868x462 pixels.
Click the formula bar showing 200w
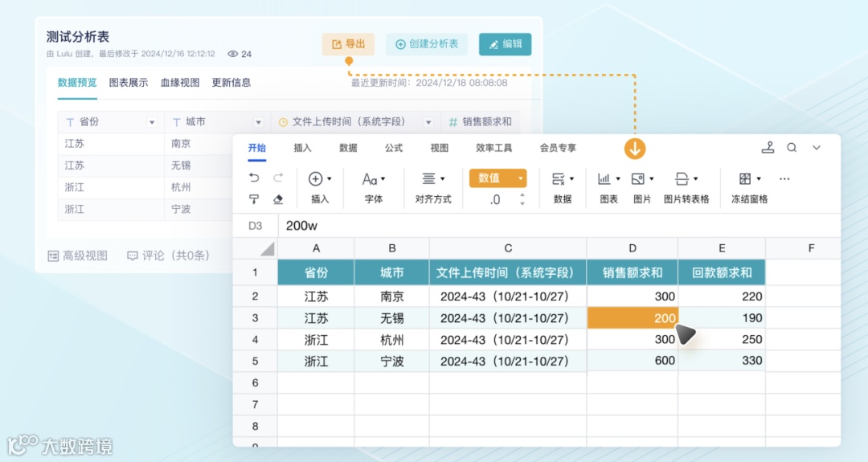tap(559, 226)
